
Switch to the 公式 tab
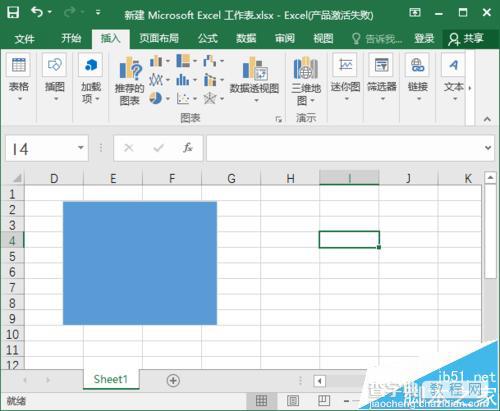pyautogui.click(x=208, y=38)
